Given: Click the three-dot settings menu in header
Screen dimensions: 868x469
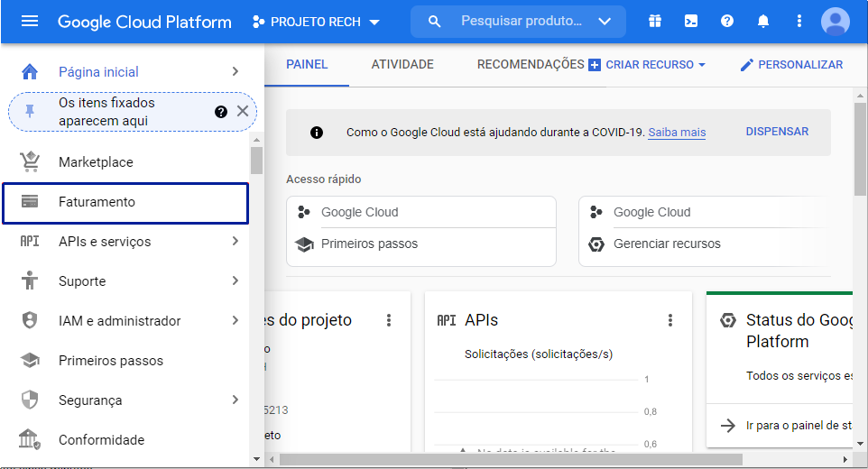Looking at the screenshot, I should [799, 22].
